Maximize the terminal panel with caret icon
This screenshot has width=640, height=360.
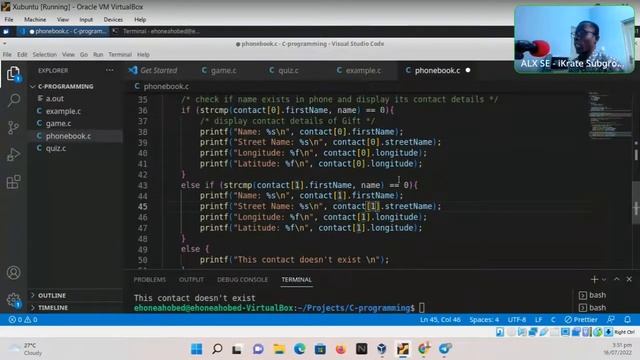pos(617,279)
